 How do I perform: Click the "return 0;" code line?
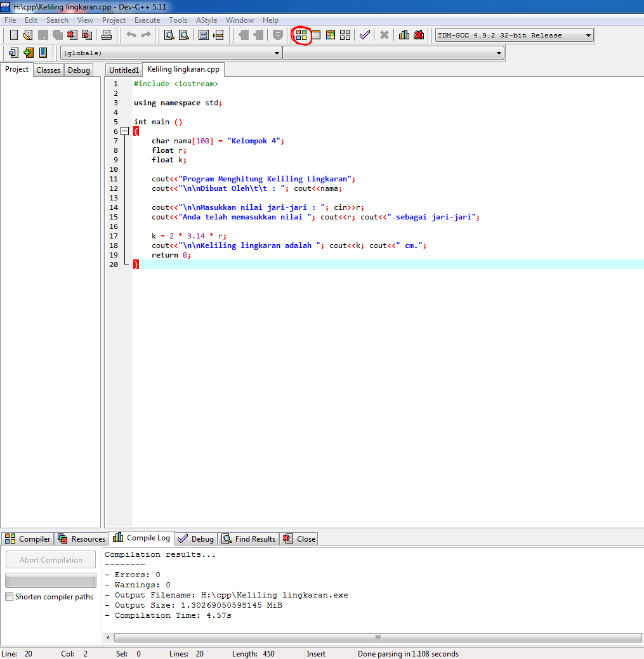(x=171, y=255)
